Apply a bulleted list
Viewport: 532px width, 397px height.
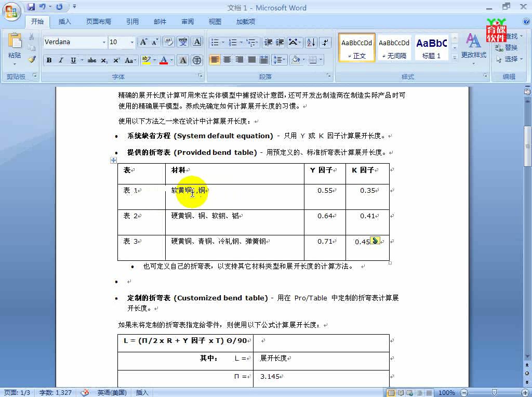tap(215, 42)
